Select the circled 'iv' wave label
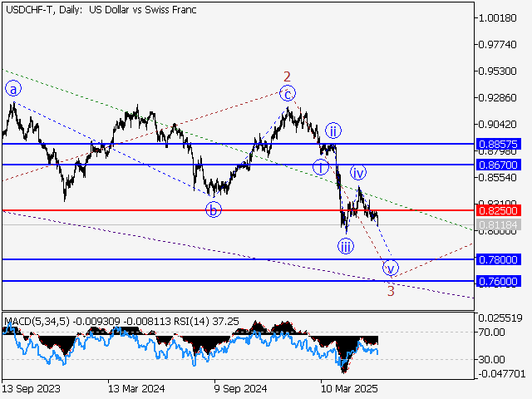This screenshot has width=532, height=399. pos(358,173)
